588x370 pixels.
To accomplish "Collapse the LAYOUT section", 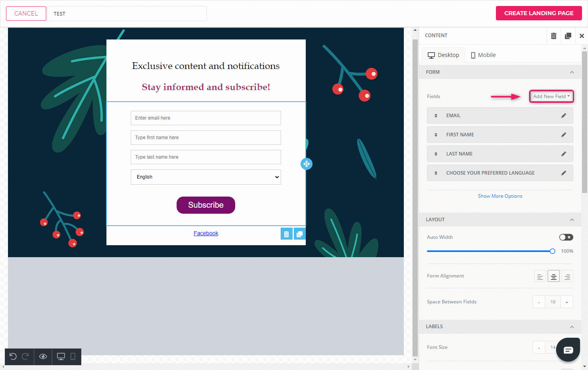I will click(x=572, y=220).
